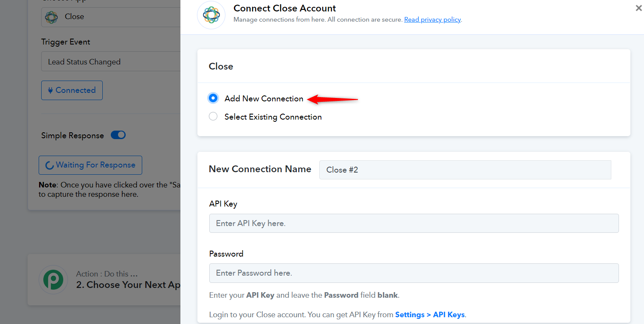The width and height of the screenshot is (644, 324).
Task: Click the Close section heading
Action: click(x=221, y=67)
